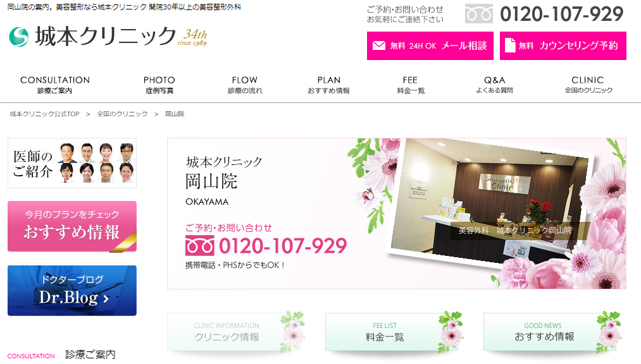Click the 34th since 1989 anniversary emblem

click(192, 37)
